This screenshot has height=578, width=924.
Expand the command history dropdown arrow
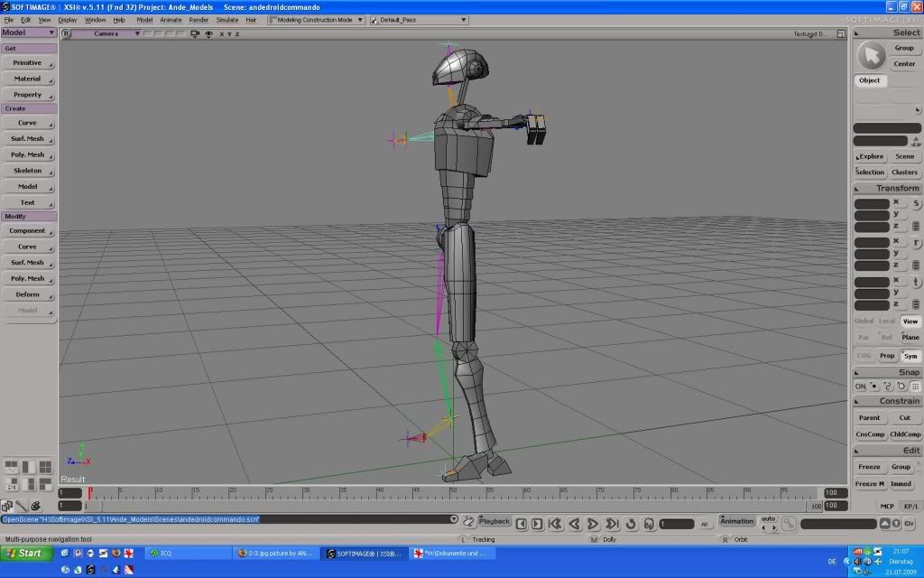coord(453,519)
